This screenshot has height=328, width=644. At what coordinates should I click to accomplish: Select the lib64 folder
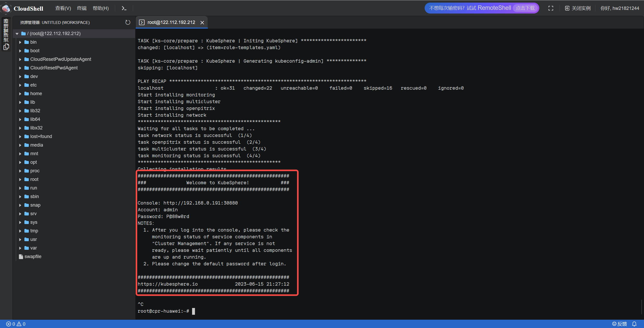coord(74,119)
